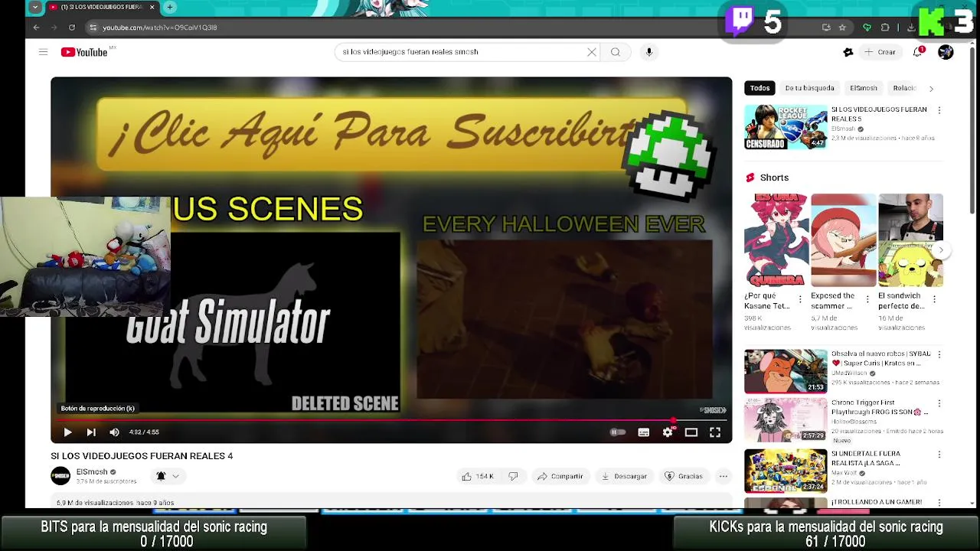Open the black star icon beside Crear
This screenshot has width=980, height=551.
point(848,52)
